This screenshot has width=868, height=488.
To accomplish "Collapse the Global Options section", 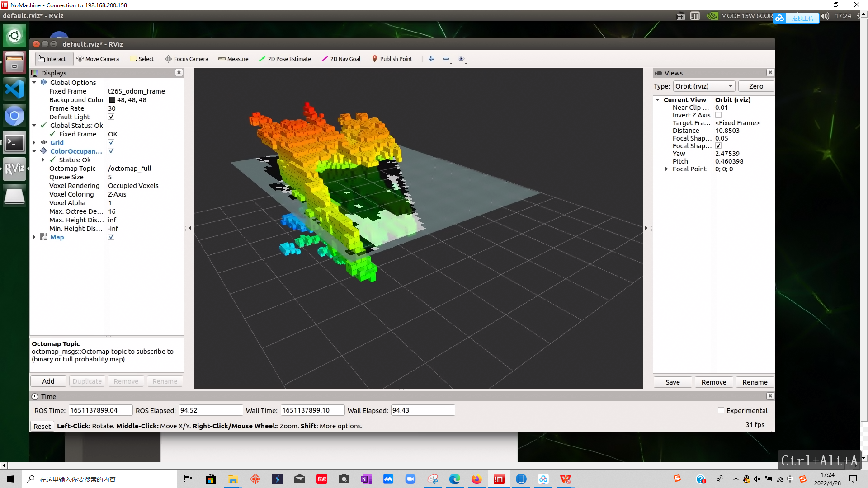I will (34, 83).
